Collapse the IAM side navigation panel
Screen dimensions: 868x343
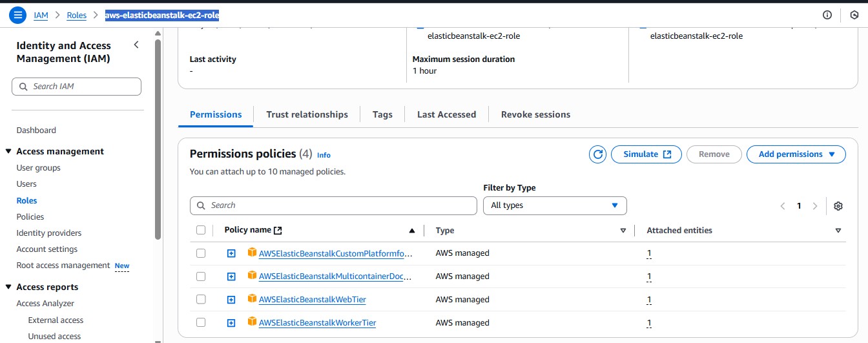136,45
